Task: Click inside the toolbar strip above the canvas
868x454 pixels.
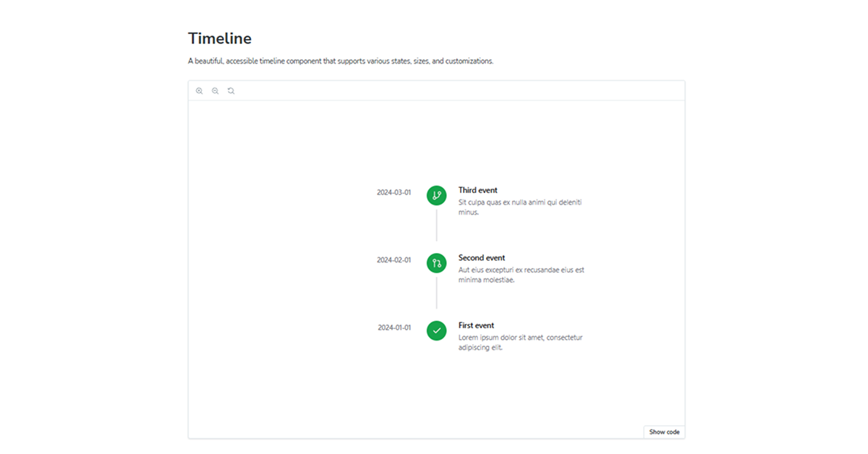Action: point(434,90)
